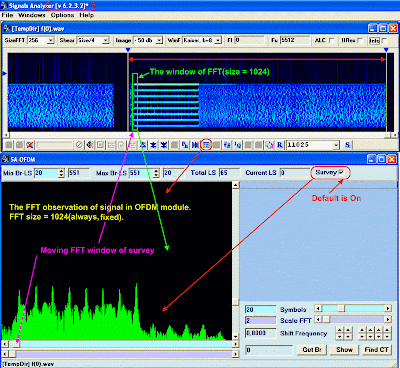Screen dimensions: 400x368
Task: Click the cyan survey position slider thumb under the spectrum
Action: (16, 344)
